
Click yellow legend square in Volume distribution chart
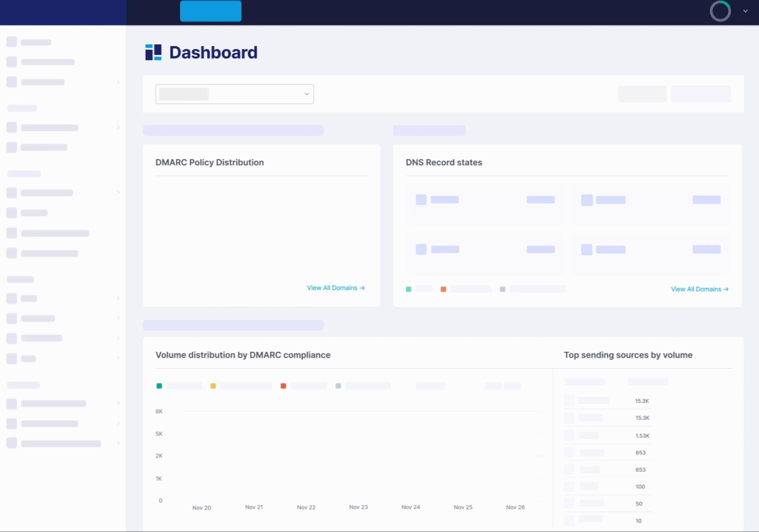tap(213, 386)
